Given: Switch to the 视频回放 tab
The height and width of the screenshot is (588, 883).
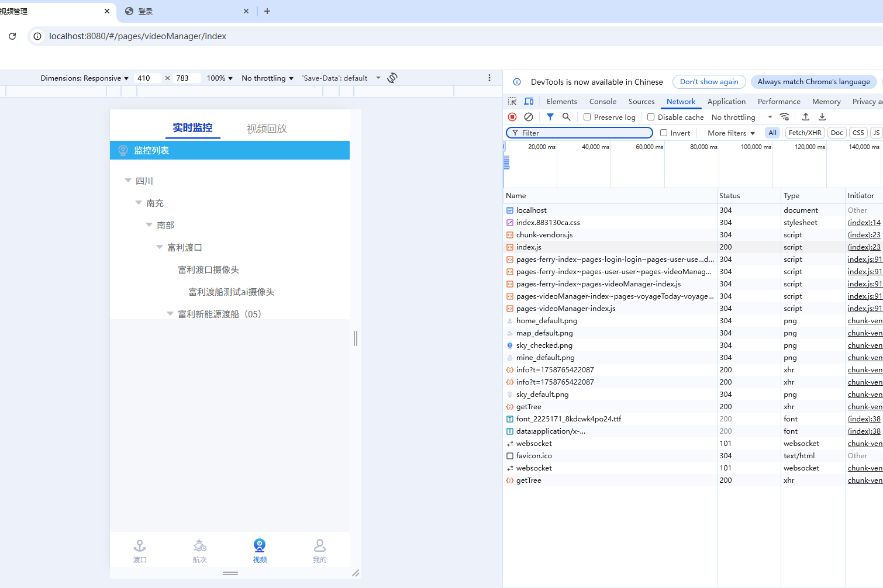Looking at the screenshot, I should click(x=267, y=129).
